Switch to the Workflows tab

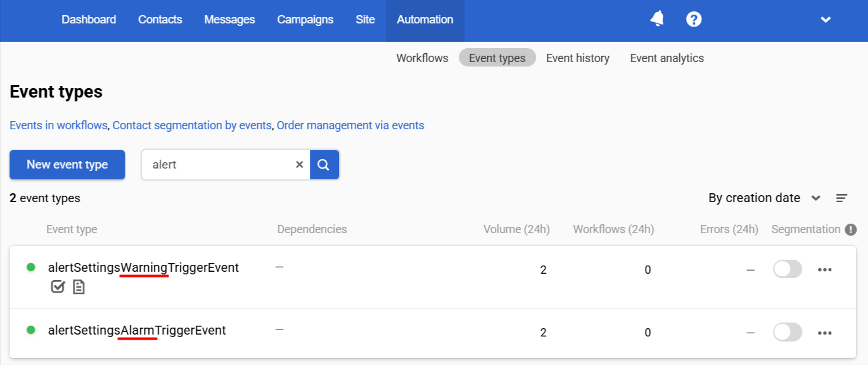pos(422,58)
